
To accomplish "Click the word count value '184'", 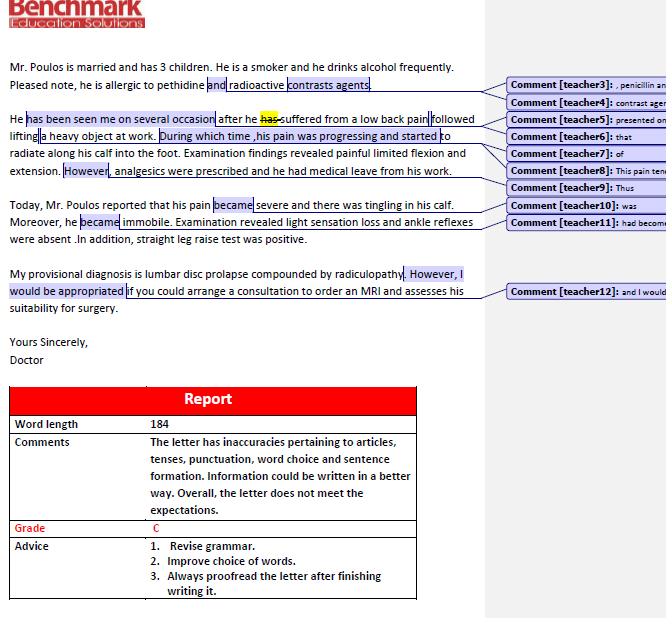I will click(x=159, y=424).
